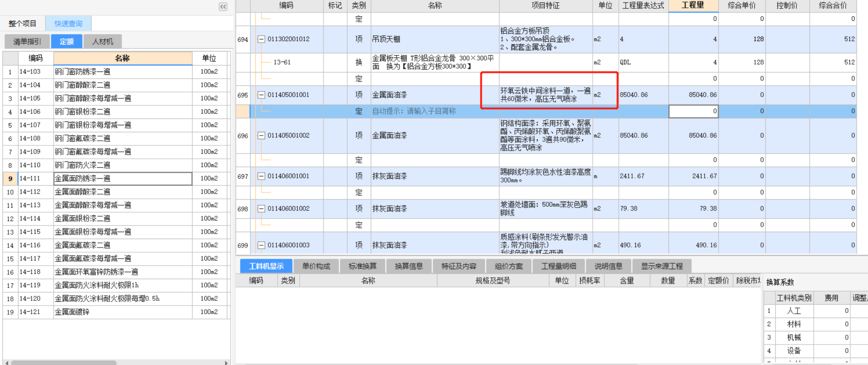Click the active 工程量 input cell showing 0
868x365 pixels.
pyautogui.click(x=693, y=111)
